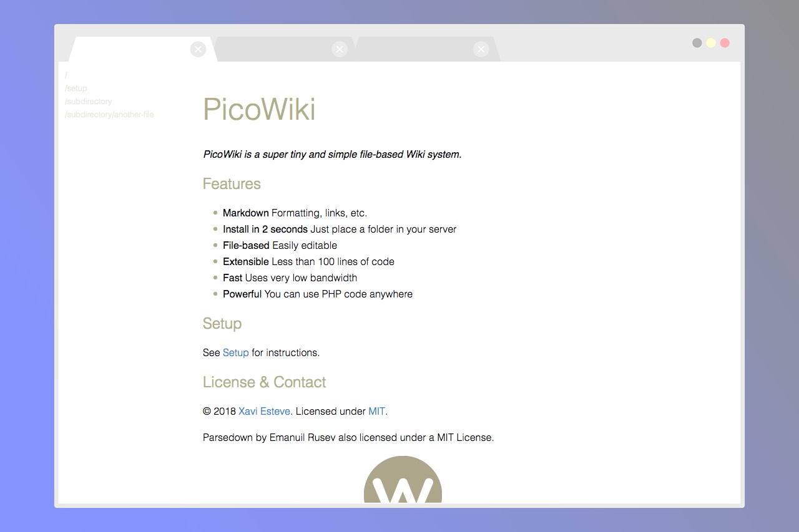Screen dimensions: 799x532
Task: Open the /setup page from the sidebar
Action: click(76, 88)
